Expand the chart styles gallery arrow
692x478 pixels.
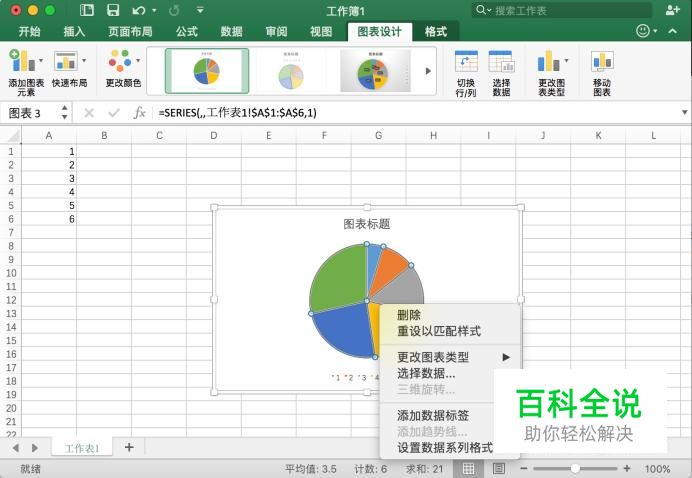click(428, 71)
